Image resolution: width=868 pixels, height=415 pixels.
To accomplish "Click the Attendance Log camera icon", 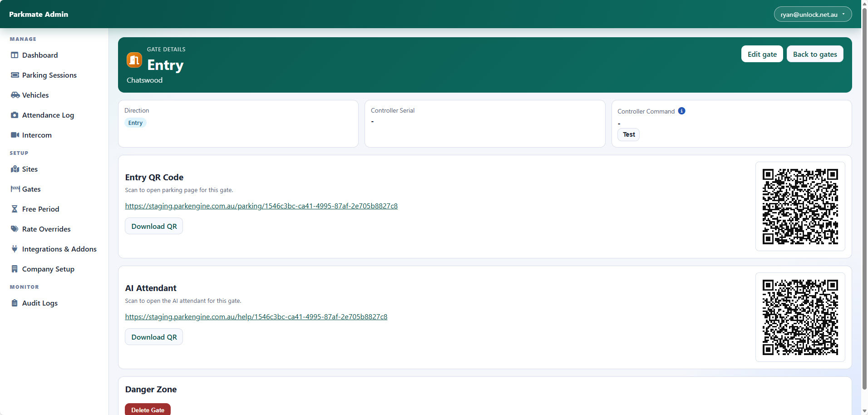I will pyautogui.click(x=15, y=115).
